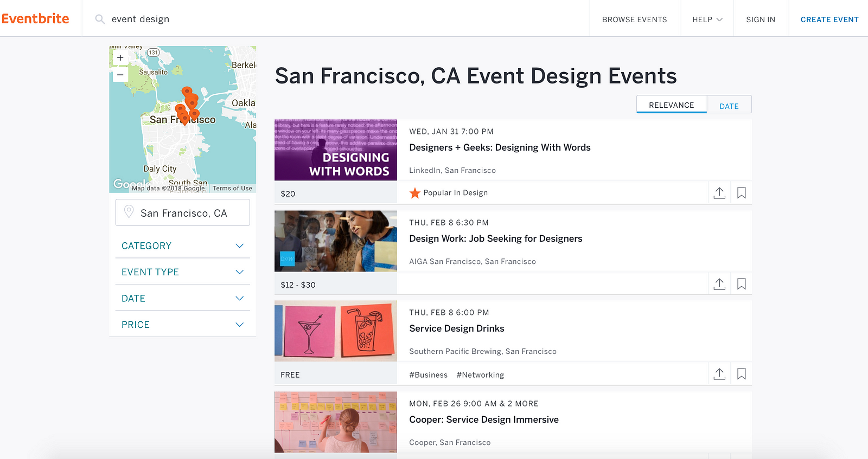Click the $20 price label

[x=288, y=193]
